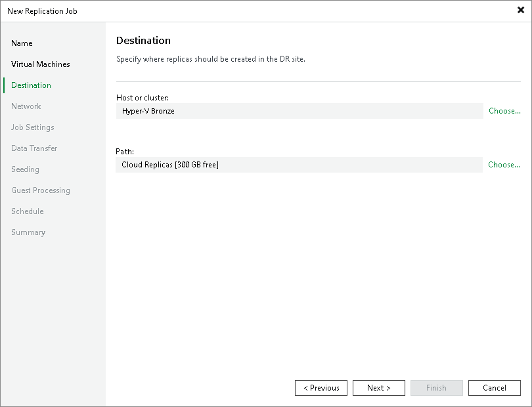
Task: Choose a different host or cluster
Action: (504, 110)
